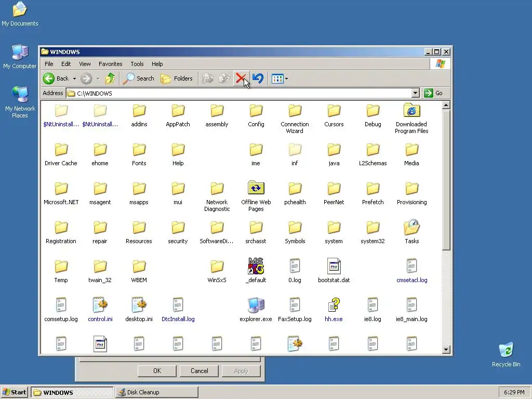Select the My Network Places desktop icon
Image resolution: width=532 pixels, height=399 pixels.
[x=20, y=102]
